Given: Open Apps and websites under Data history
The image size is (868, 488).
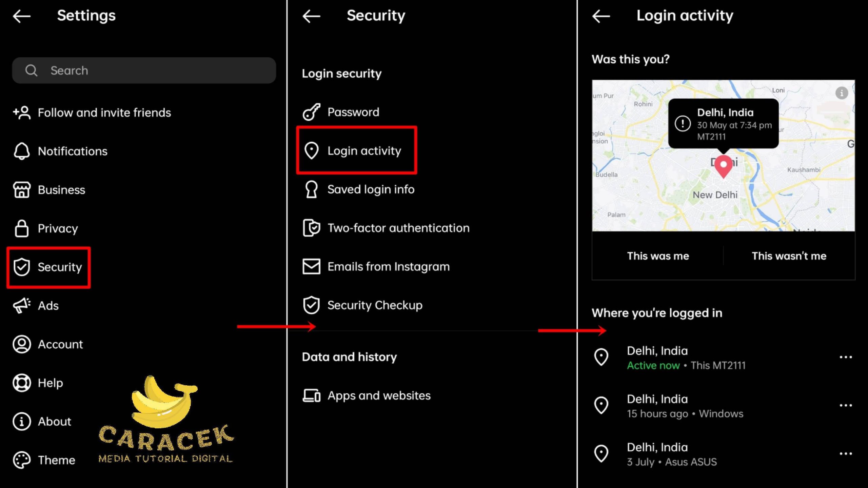Looking at the screenshot, I should (x=366, y=395).
